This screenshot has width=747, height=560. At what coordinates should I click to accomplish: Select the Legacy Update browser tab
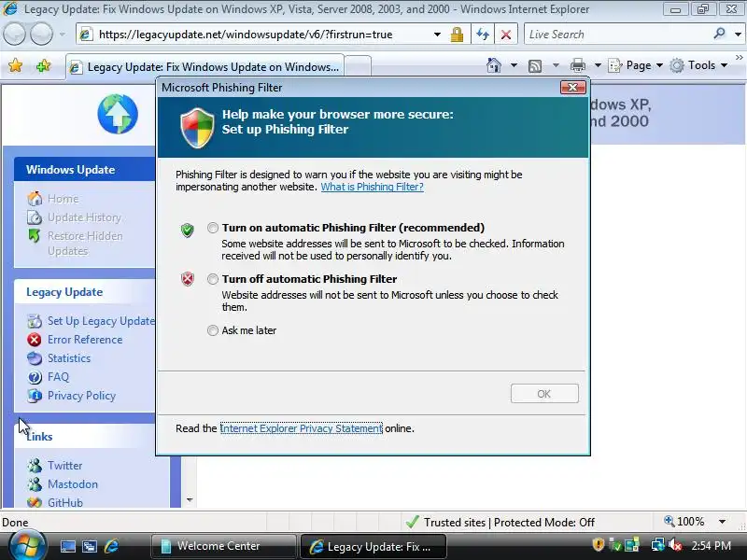pos(204,67)
